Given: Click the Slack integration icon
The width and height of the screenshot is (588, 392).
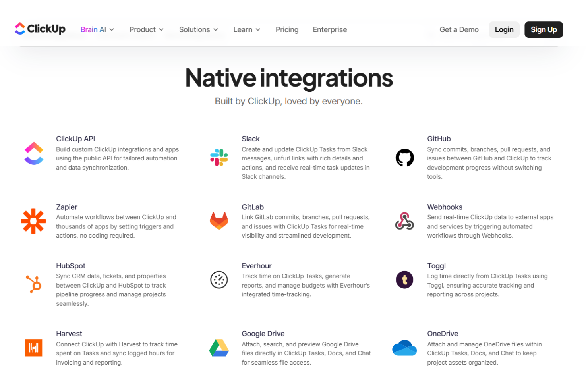Looking at the screenshot, I should coord(219,157).
